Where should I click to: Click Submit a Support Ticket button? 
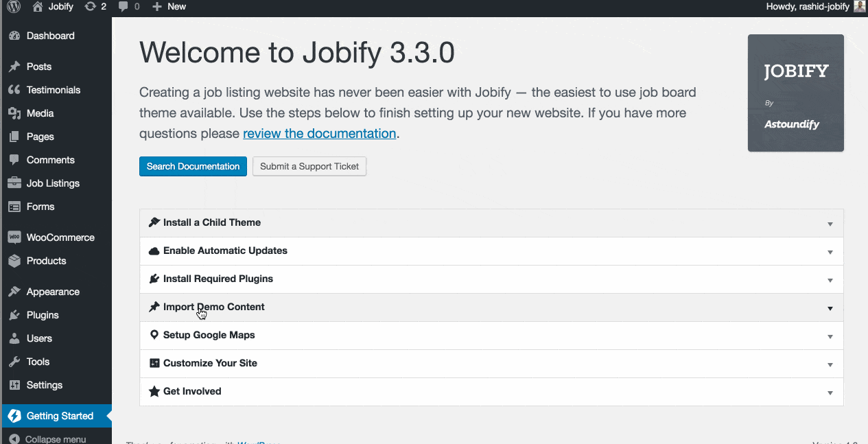pyautogui.click(x=309, y=166)
